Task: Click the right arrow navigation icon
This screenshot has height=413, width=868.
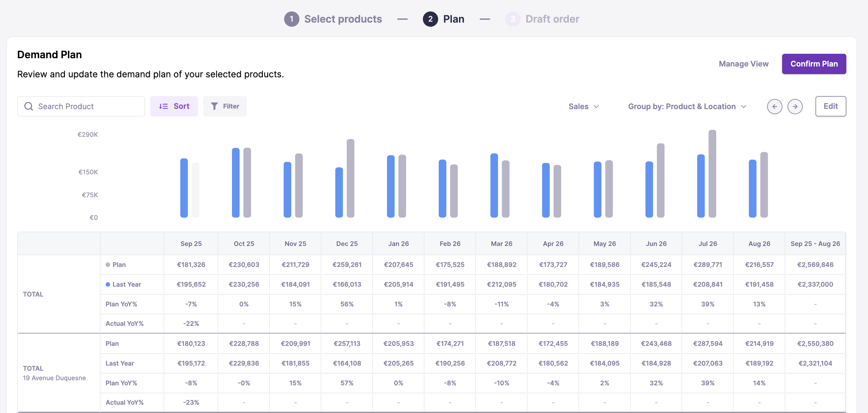Action: [794, 107]
